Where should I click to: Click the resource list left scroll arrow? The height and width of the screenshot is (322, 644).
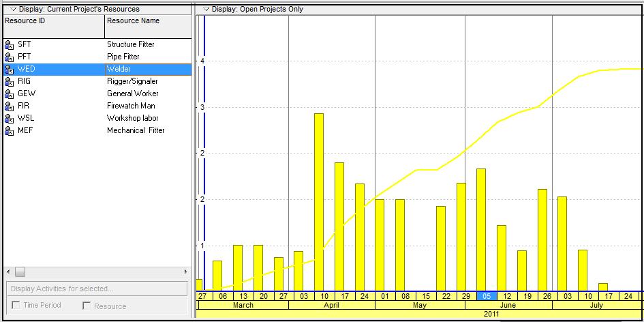pos(8,272)
